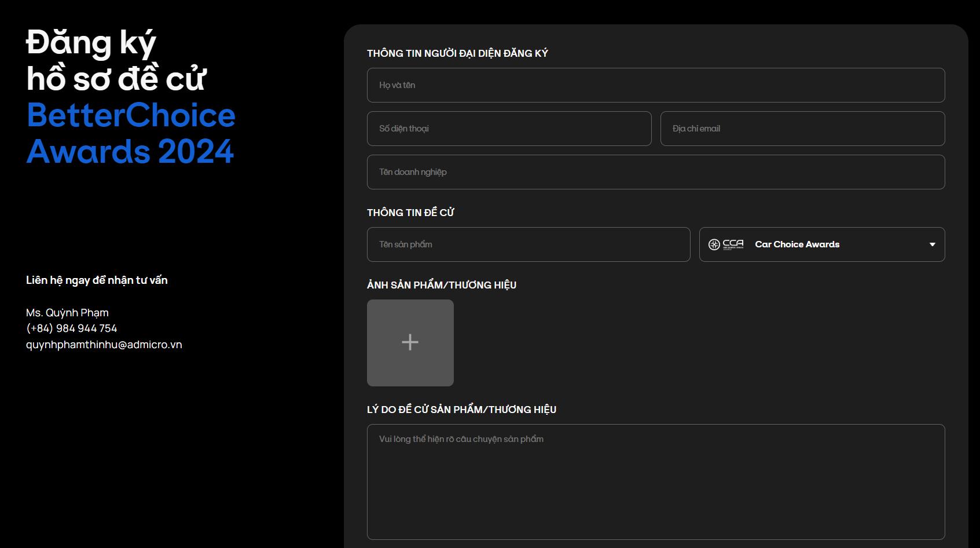Focus the 'Địa chỉ email' field
Image resolution: width=980 pixels, height=548 pixels.
tap(802, 129)
